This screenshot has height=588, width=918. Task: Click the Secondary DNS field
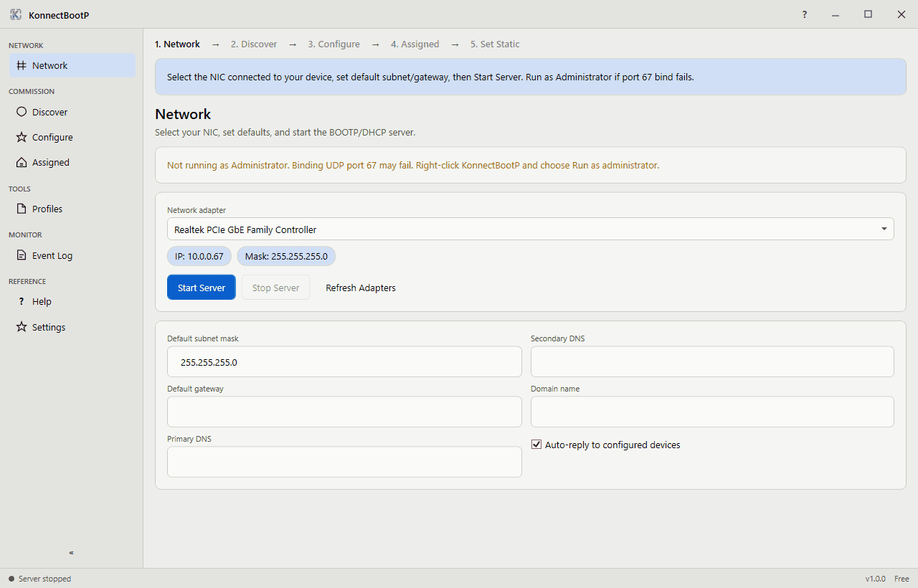tap(712, 361)
